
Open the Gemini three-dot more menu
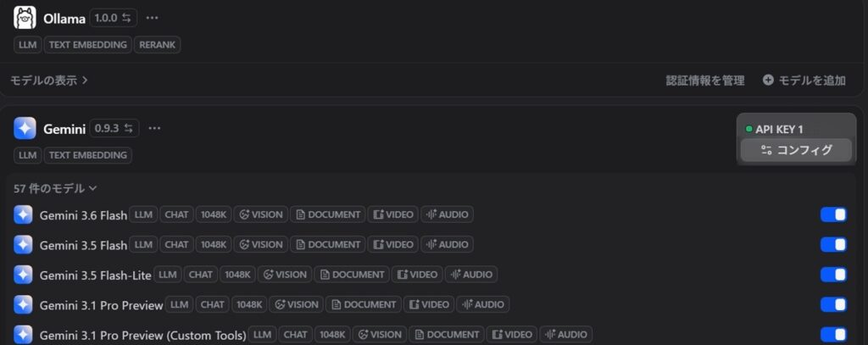[x=154, y=129]
